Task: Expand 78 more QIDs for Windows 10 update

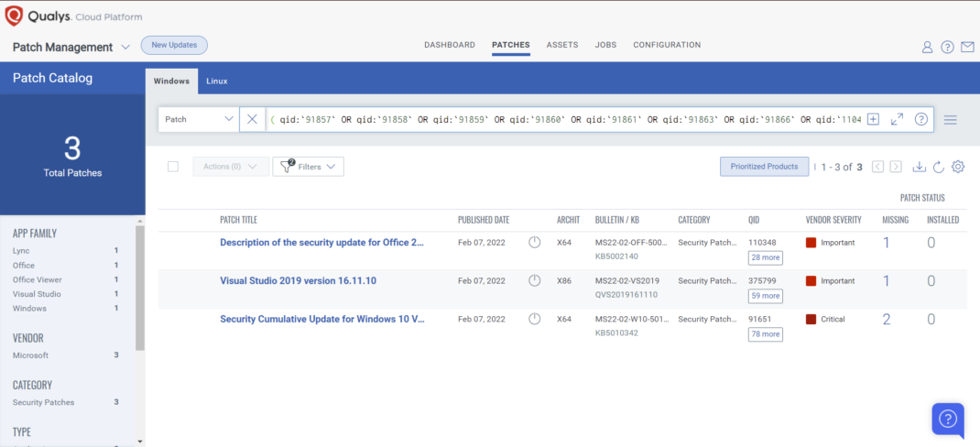Action: 765,334
